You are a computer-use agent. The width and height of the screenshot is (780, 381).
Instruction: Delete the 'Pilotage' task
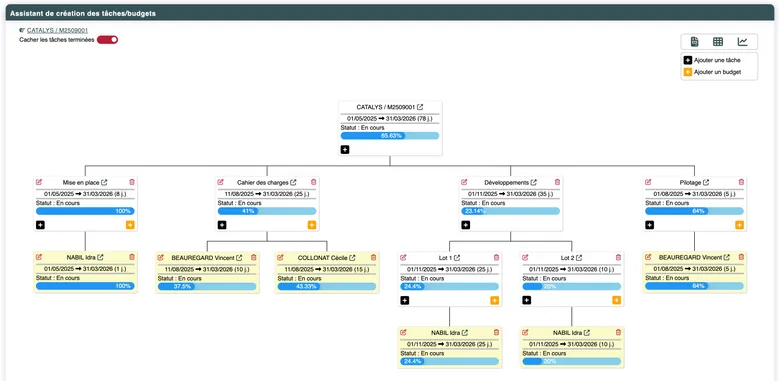pos(741,182)
